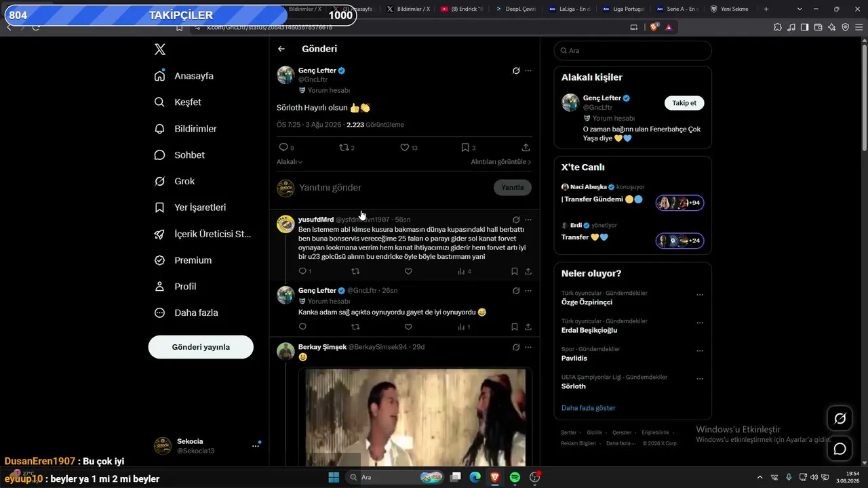Open Gizlilik link in the footer

[x=594, y=432]
